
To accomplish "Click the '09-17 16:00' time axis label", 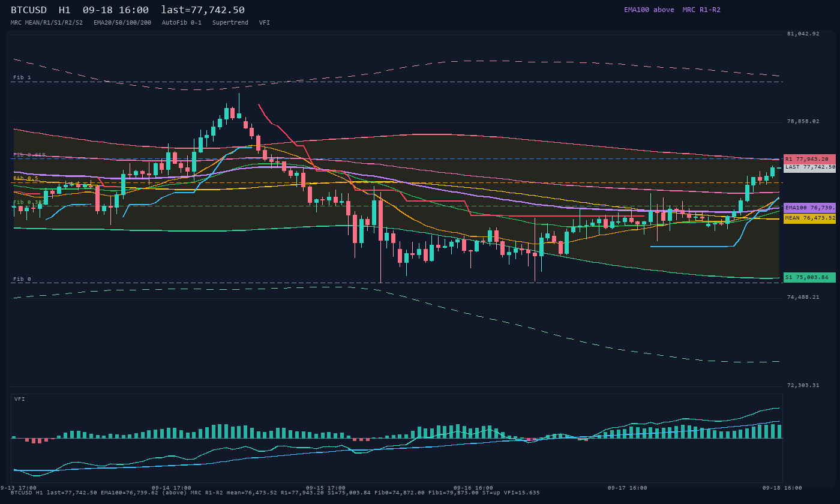I will (628, 488).
